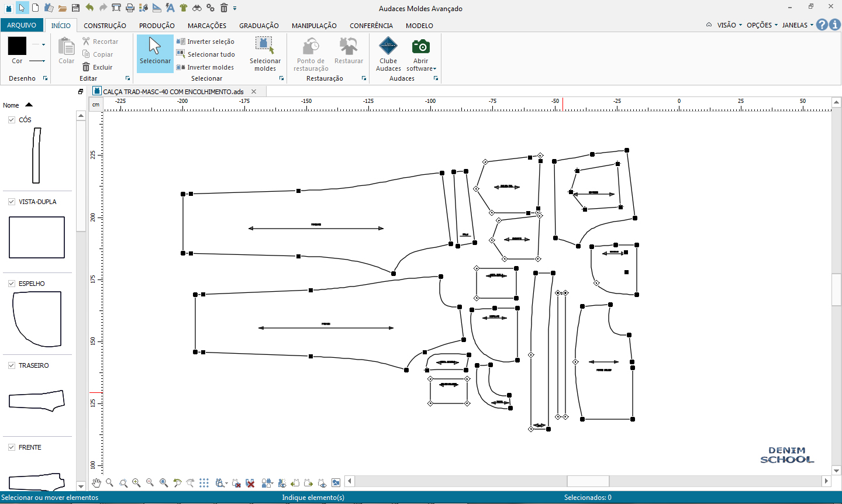Click the zoom out magnifier with minus
This screenshot has width=842, height=504.
point(150,483)
